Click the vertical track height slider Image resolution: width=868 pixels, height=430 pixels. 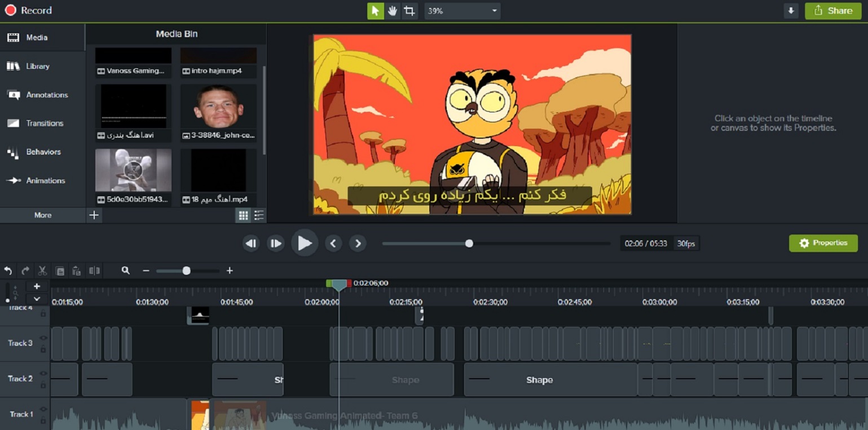[7, 293]
